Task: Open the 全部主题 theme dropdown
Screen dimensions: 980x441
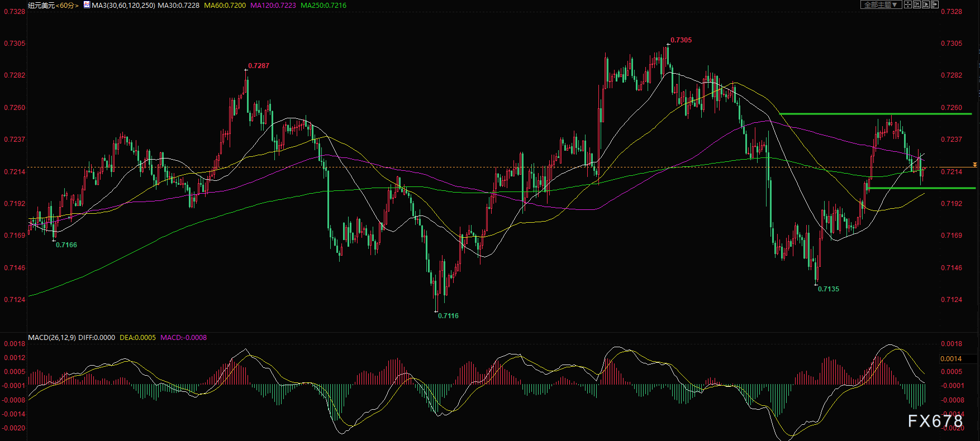Action: coord(881,4)
